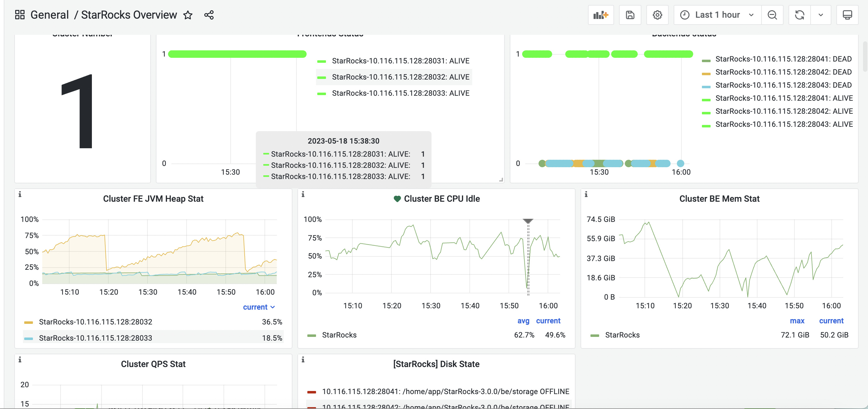Viewport: 868px width, 409px height.
Task: Share the dashboard via share icon
Action: click(x=209, y=15)
